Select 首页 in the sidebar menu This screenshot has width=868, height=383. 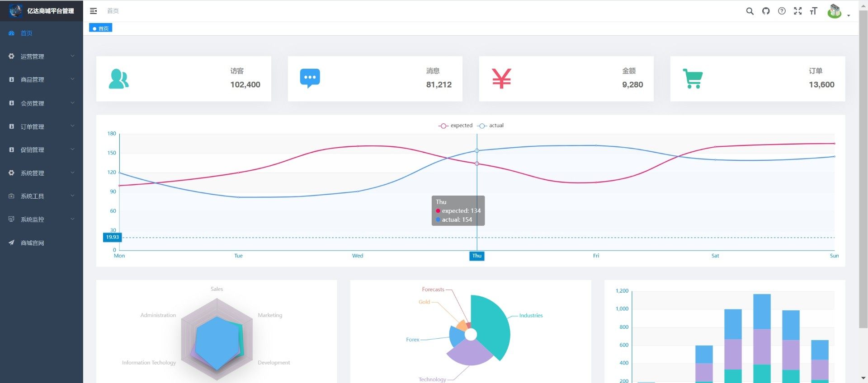42,33
